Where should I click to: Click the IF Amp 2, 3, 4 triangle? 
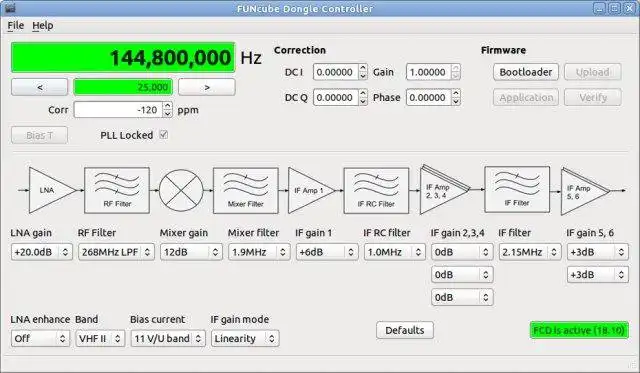tap(444, 190)
